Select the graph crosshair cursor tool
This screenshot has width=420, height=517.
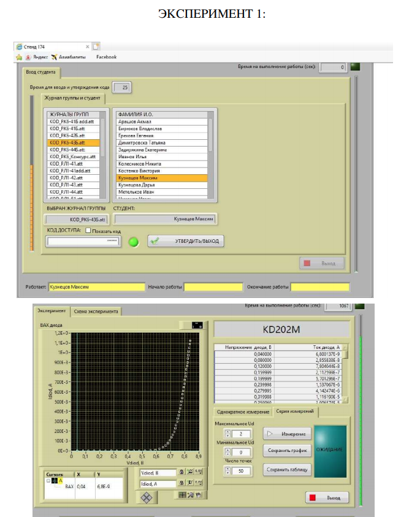(183, 494)
